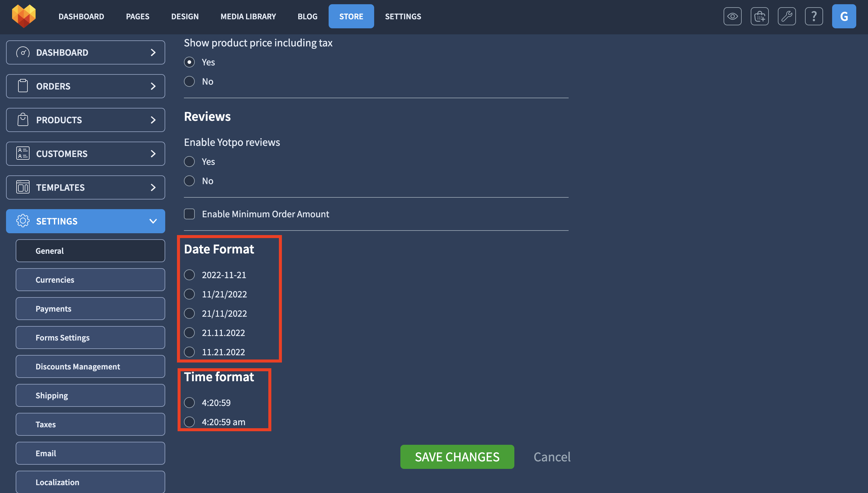Choose date format 21/11/2022

[x=189, y=313]
